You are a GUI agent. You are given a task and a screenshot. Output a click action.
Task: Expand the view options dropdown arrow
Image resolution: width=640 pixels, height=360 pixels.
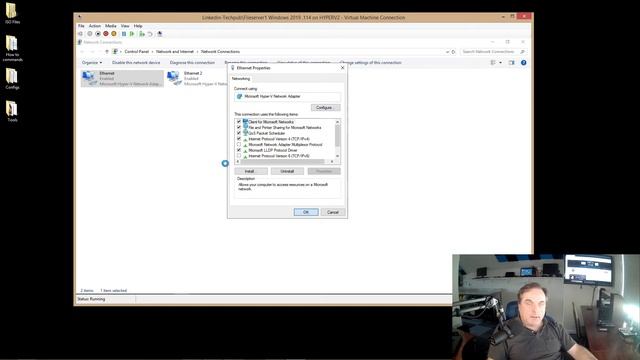[x=500, y=62]
